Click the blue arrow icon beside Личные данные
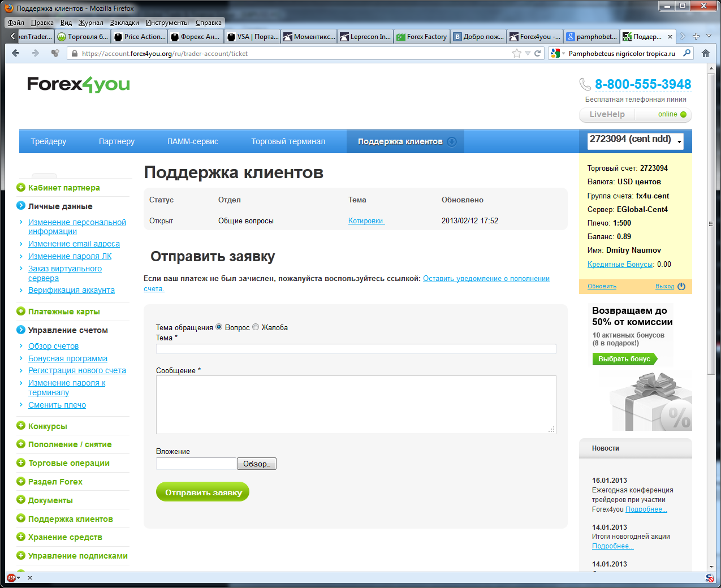Screen dimensions: 721x588 [21, 206]
